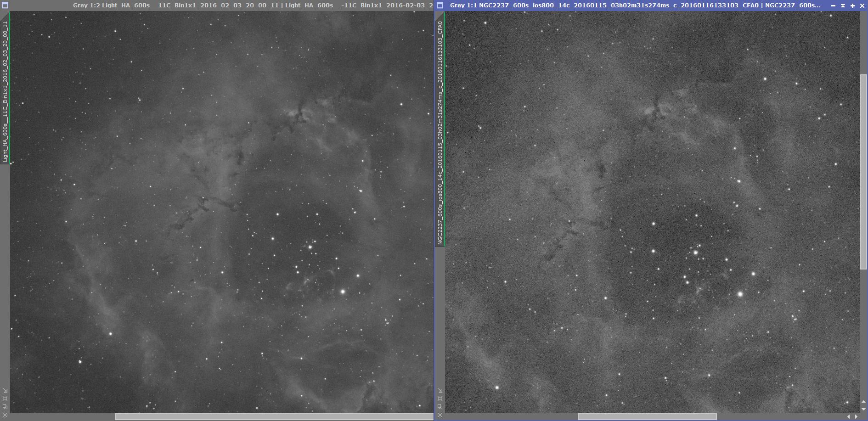Click the scroll-right arrow in the NGC2237 window
Screen dimensions: 868x421
coord(856,416)
